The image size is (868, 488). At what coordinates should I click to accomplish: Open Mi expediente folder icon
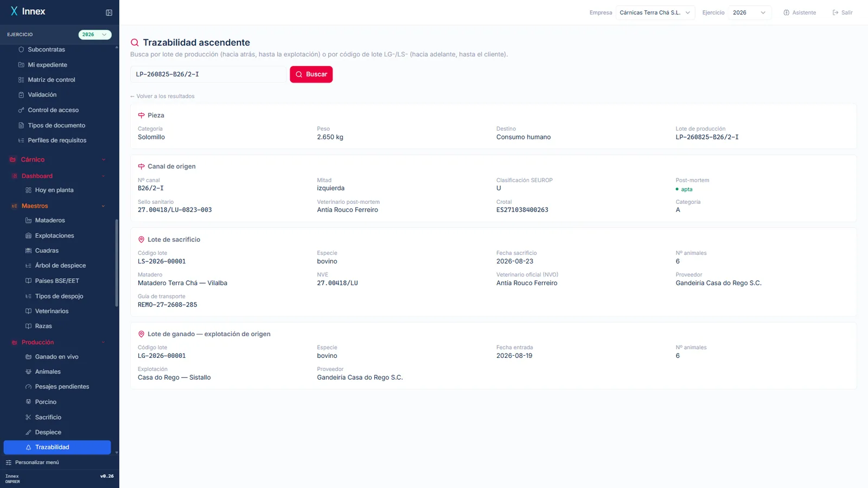point(21,65)
